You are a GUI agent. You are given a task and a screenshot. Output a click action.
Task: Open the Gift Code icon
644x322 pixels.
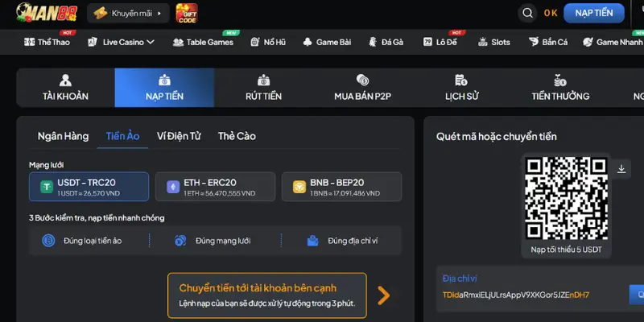187,13
